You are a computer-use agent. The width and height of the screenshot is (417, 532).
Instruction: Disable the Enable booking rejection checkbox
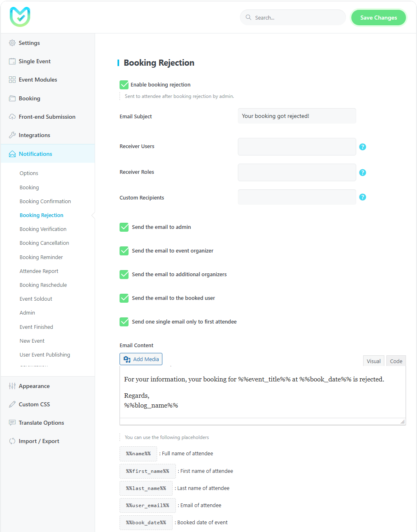pos(124,85)
